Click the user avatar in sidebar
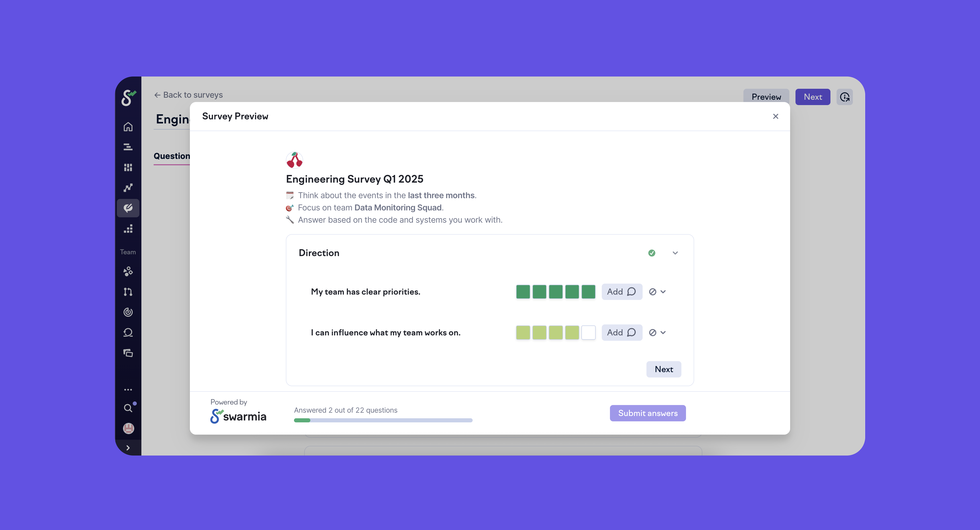 [128, 428]
